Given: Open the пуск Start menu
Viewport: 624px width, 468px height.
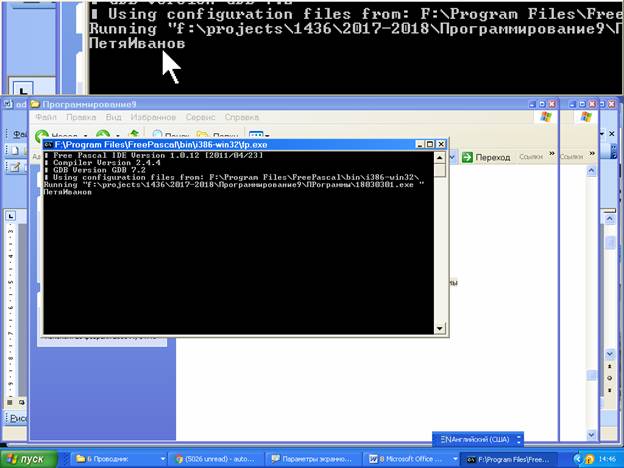Looking at the screenshot, I should coord(29,459).
